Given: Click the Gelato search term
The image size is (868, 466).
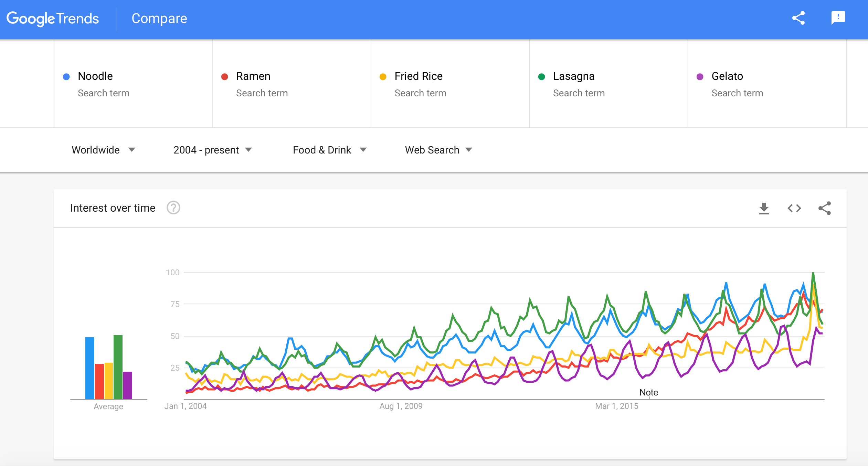Looking at the screenshot, I should [727, 76].
